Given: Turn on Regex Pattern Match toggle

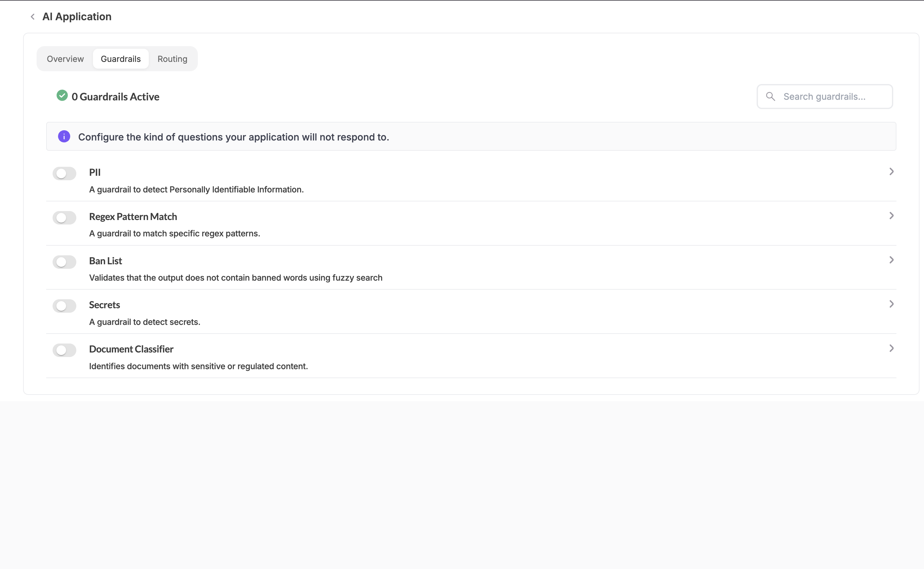Looking at the screenshot, I should point(64,217).
